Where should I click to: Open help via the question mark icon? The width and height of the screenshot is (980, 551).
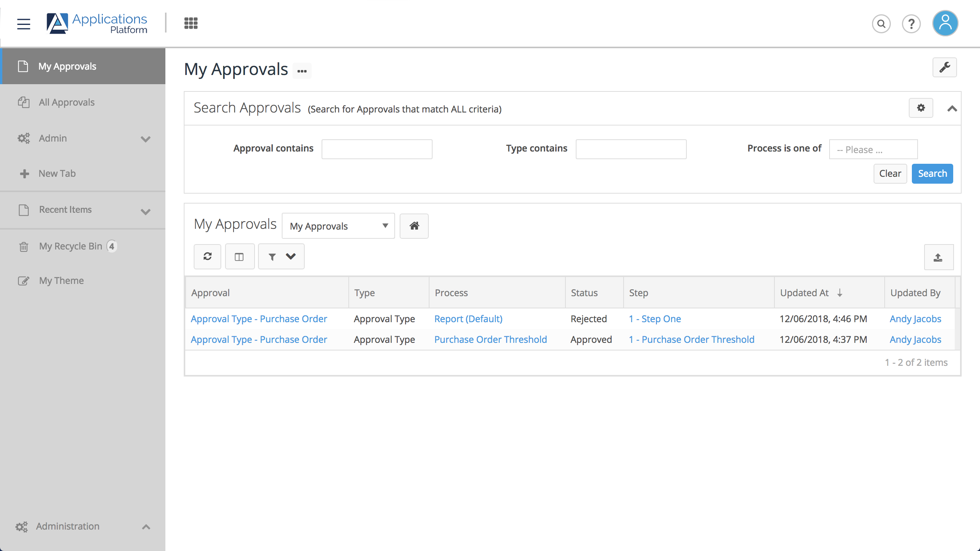(x=911, y=24)
